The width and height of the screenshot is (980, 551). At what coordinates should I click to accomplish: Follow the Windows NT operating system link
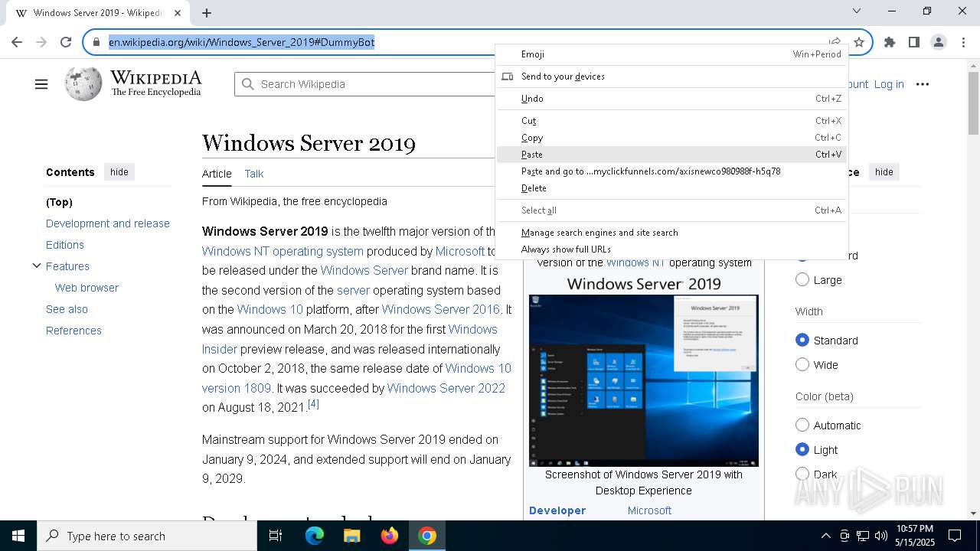(x=283, y=251)
